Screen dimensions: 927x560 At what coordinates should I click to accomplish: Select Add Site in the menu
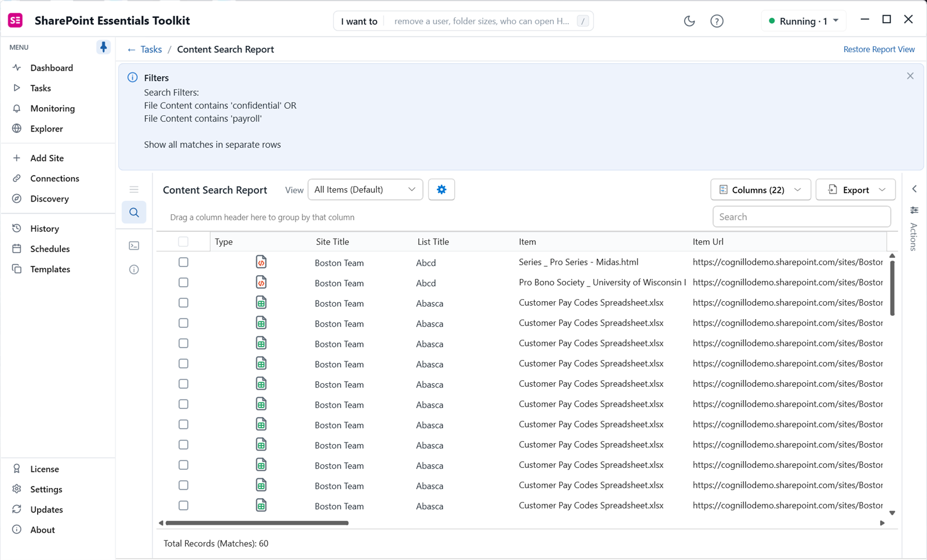[47, 158]
